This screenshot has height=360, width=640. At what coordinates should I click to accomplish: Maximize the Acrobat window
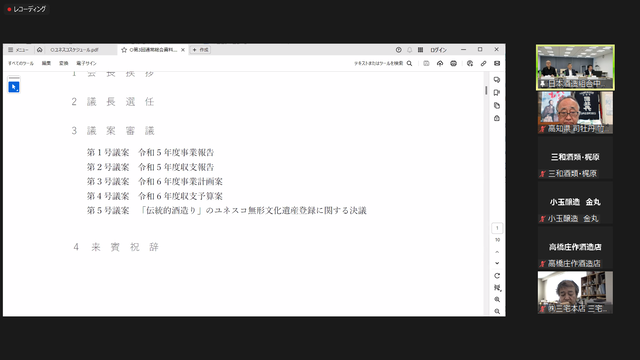[x=480, y=49]
